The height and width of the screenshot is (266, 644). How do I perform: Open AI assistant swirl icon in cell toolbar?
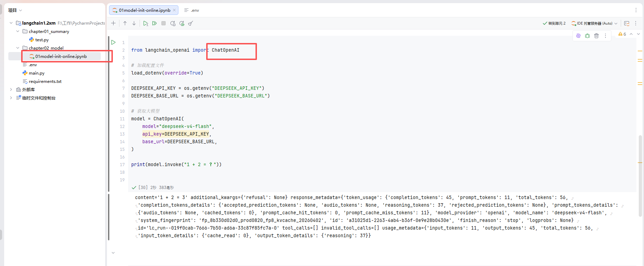tap(578, 36)
